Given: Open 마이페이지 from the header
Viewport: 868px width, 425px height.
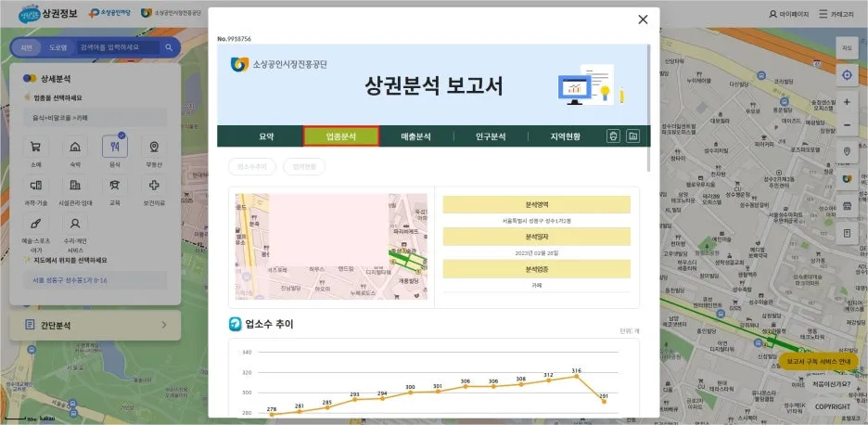Looking at the screenshot, I should click(x=789, y=14).
